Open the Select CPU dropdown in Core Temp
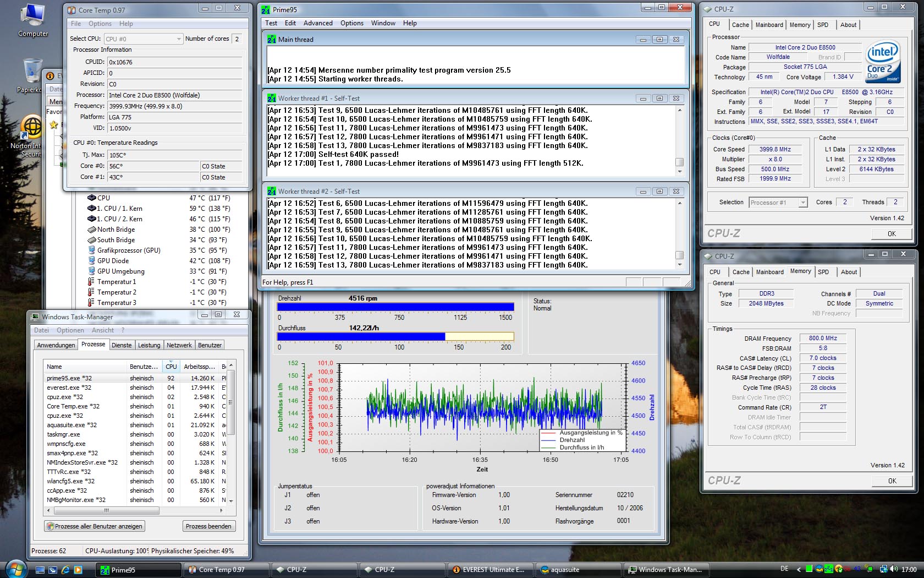Image resolution: width=924 pixels, height=578 pixels. coord(143,39)
